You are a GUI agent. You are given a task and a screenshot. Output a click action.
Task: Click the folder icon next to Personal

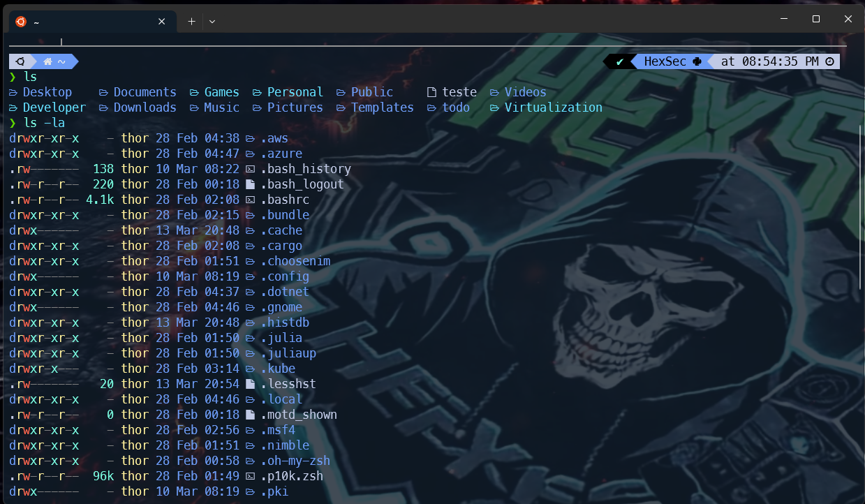coord(258,92)
